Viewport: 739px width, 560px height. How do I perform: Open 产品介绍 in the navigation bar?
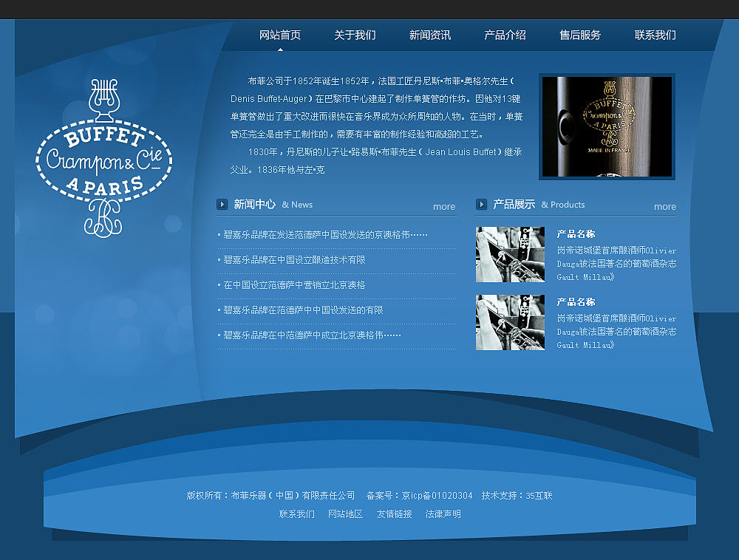(x=505, y=35)
